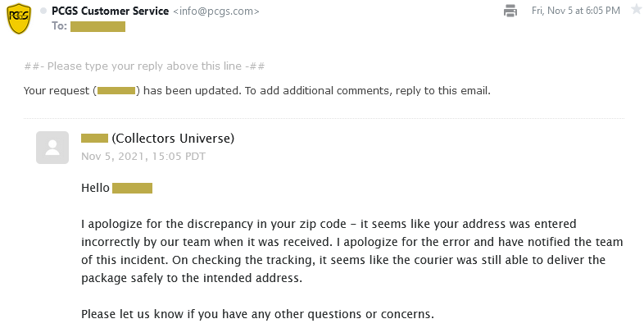644x328 pixels.
Task: Click the redacted name after Hello
Action: [132, 188]
